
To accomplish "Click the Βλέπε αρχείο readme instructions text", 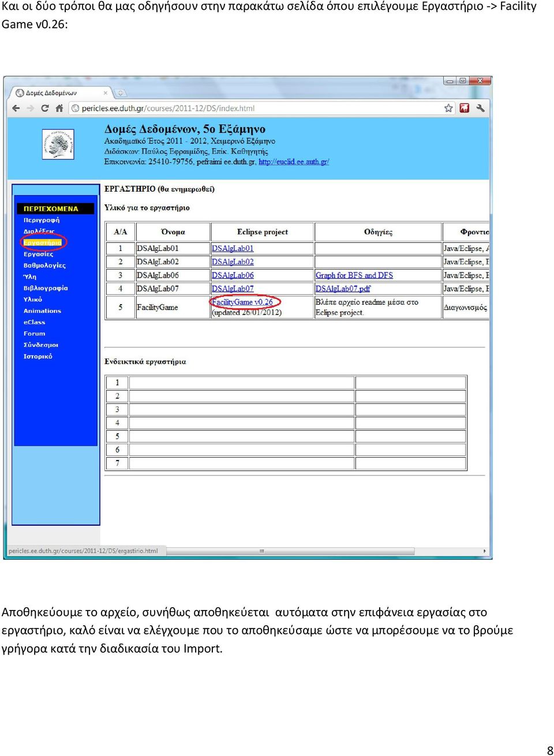I will coord(367,307).
